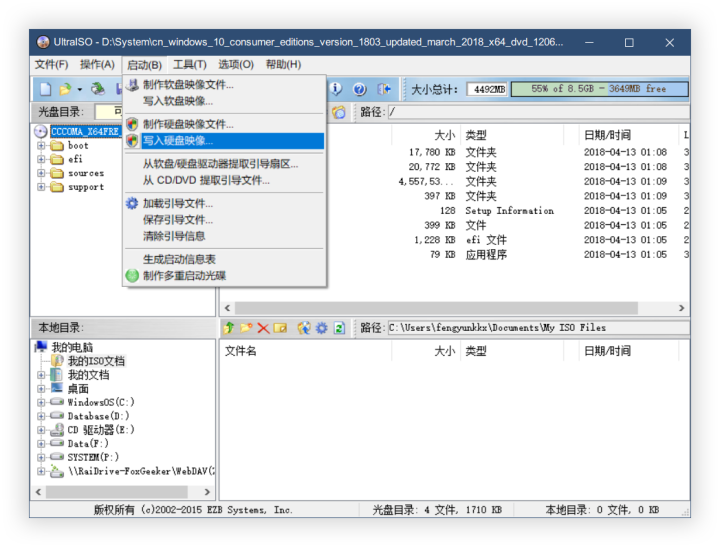Viewport: 720px width, 547px height.
Task: Click the disc 路径 field showing /
Action: [x=538, y=112]
